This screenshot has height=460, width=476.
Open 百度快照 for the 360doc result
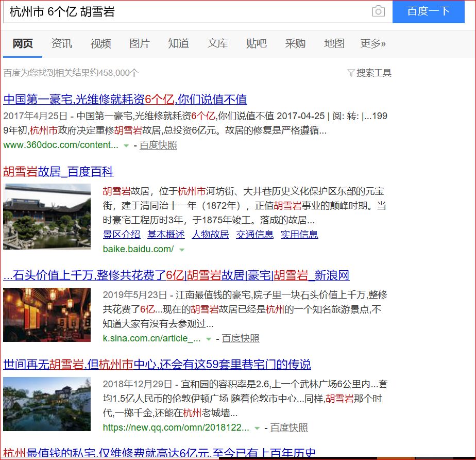tap(158, 145)
